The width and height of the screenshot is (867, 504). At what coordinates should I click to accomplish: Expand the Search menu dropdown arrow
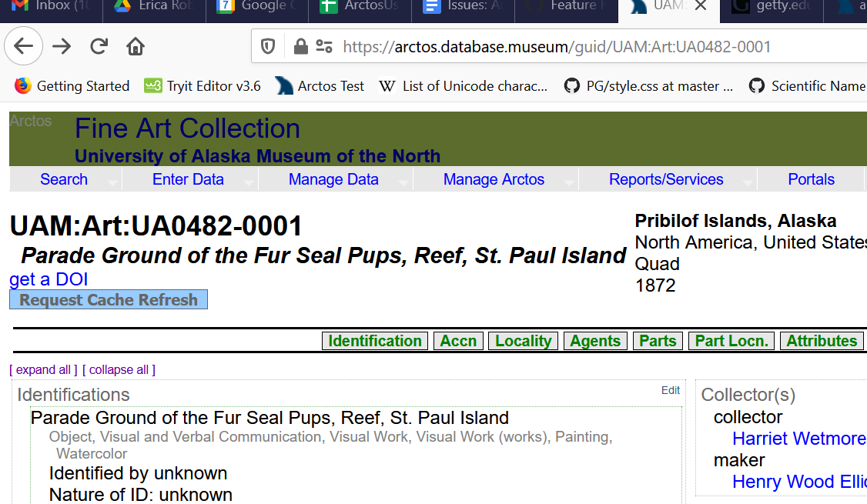click(112, 183)
